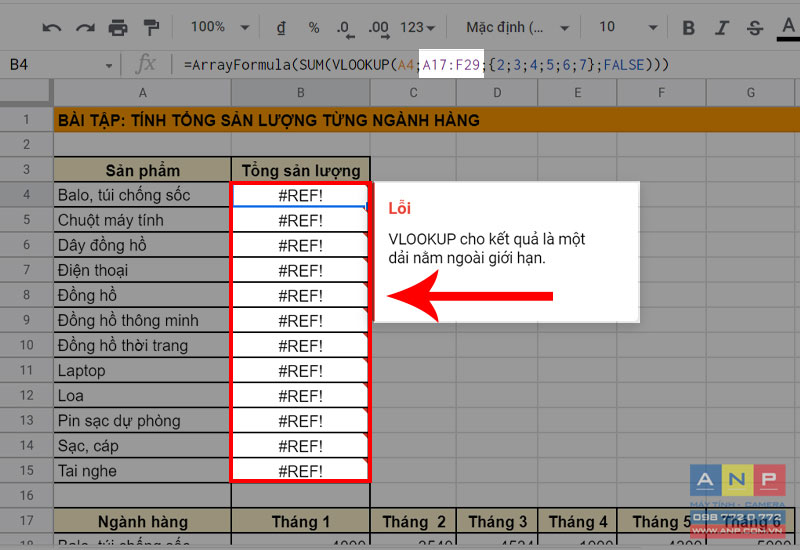Select column F header
This screenshot has height=550, width=800.
(x=661, y=93)
